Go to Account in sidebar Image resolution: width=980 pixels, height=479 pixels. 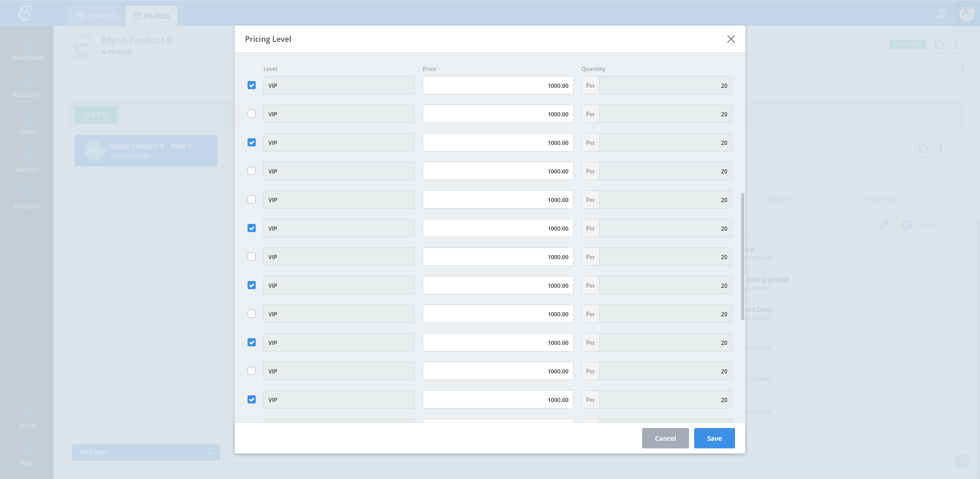[27, 82]
